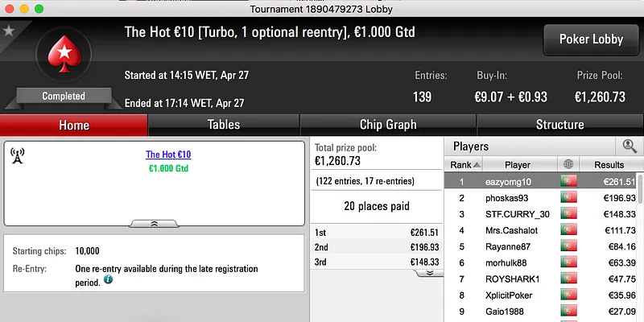Open the player search magnifier
This screenshot has width=644, height=322.
tap(630, 146)
